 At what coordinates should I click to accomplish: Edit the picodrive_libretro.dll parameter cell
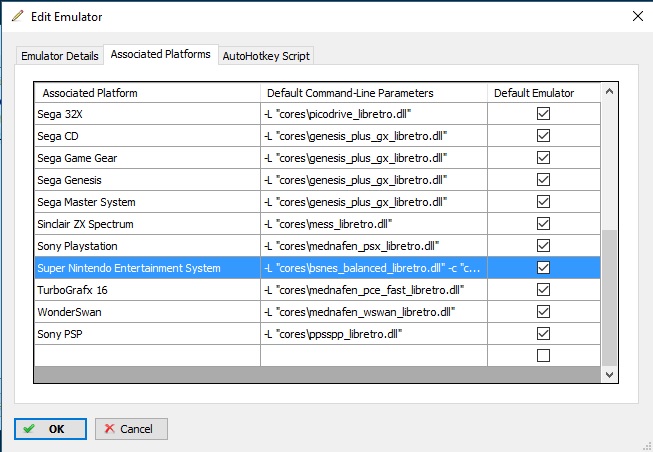[x=374, y=114]
